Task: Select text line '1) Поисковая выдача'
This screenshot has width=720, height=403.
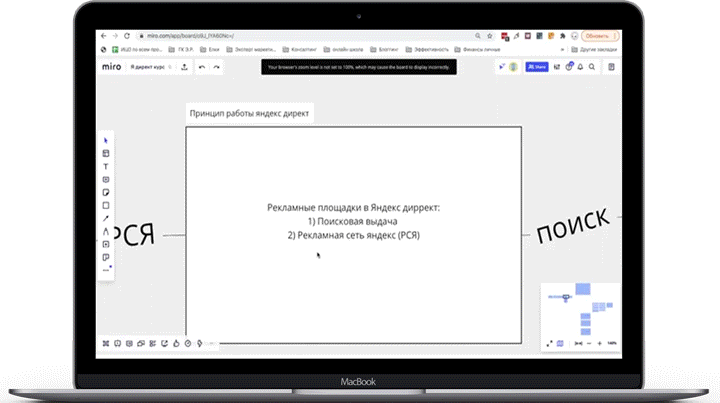Action: pyautogui.click(x=353, y=221)
